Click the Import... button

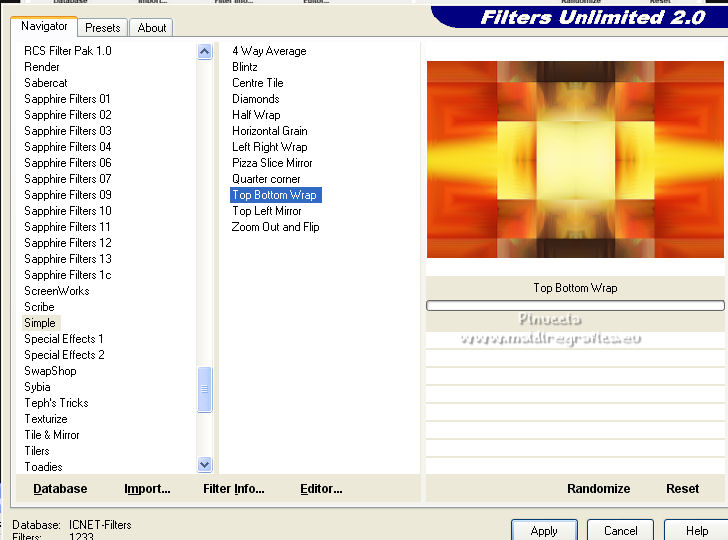click(147, 489)
